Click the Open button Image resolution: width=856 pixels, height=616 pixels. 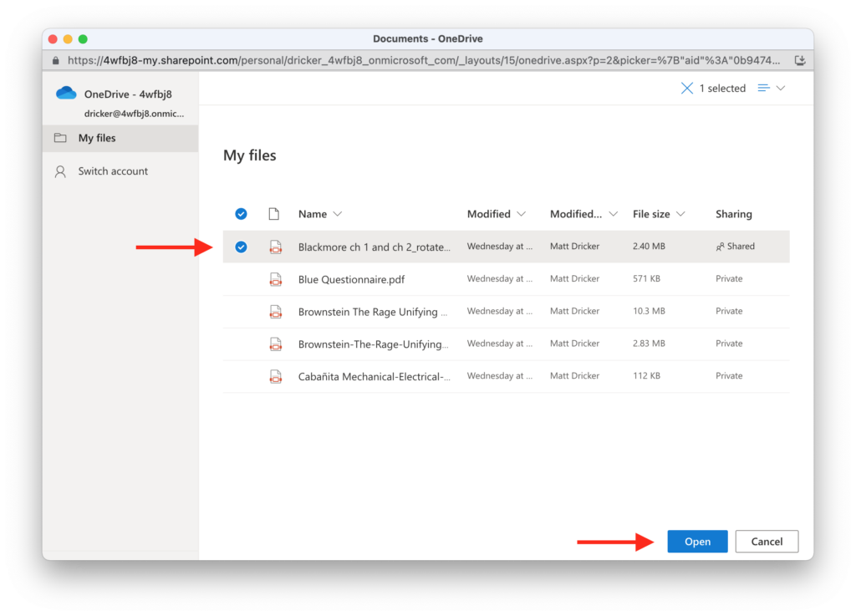coord(697,541)
